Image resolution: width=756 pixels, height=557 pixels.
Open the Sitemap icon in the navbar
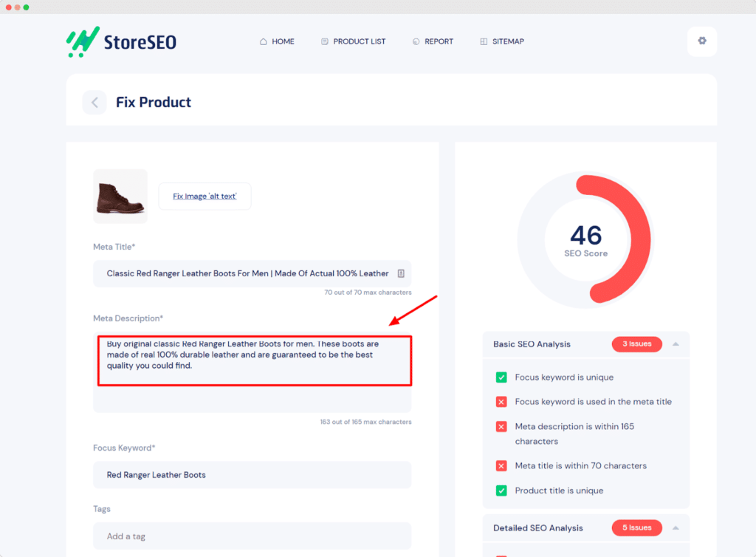click(484, 41)
